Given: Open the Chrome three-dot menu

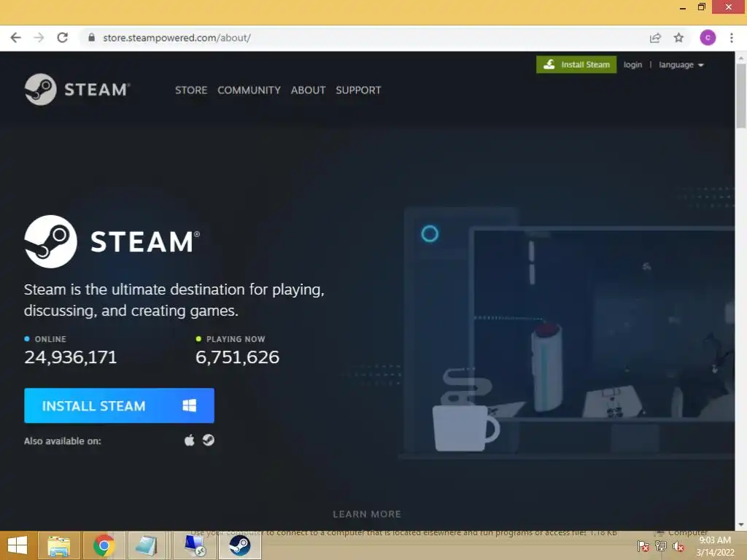Looking at the screenshot, I should 732,38.
